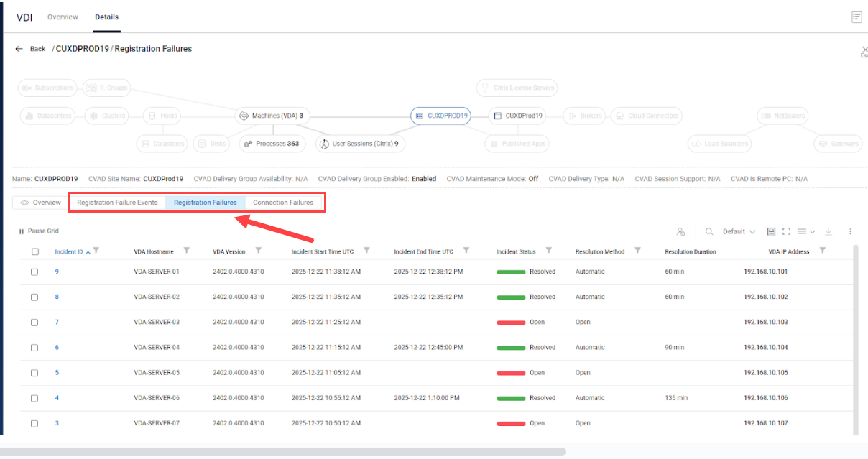Viewport: 868px width, 459px height.
Task: Click the user/person icon on grid toolbar
Action: point(680,231)
